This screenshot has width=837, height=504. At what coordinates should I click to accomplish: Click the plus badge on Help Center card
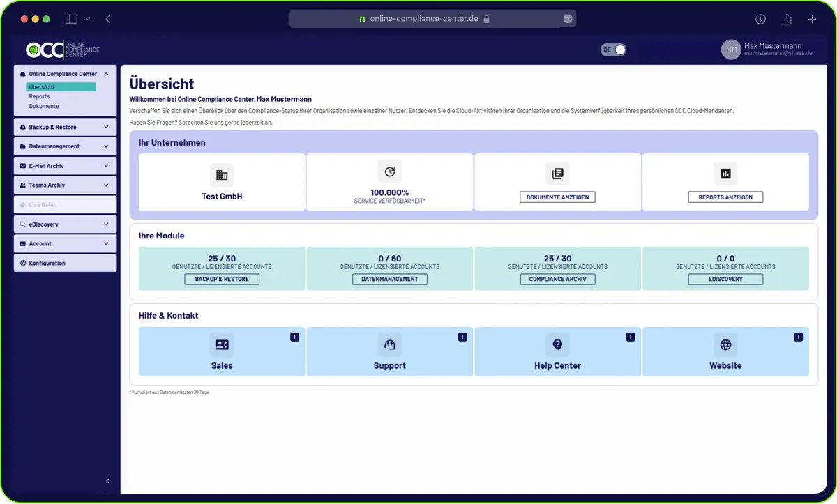pos(631,337)
